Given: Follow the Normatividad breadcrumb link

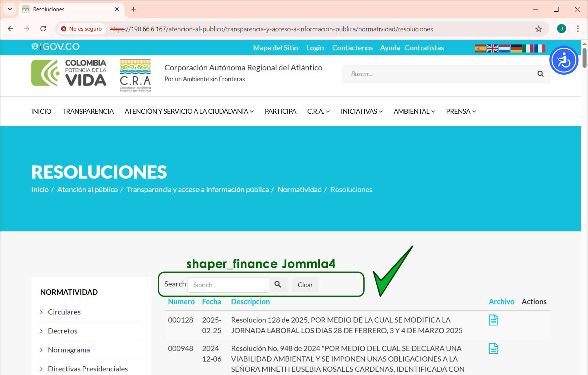Looking at the screenshot, I should point(299,190).
